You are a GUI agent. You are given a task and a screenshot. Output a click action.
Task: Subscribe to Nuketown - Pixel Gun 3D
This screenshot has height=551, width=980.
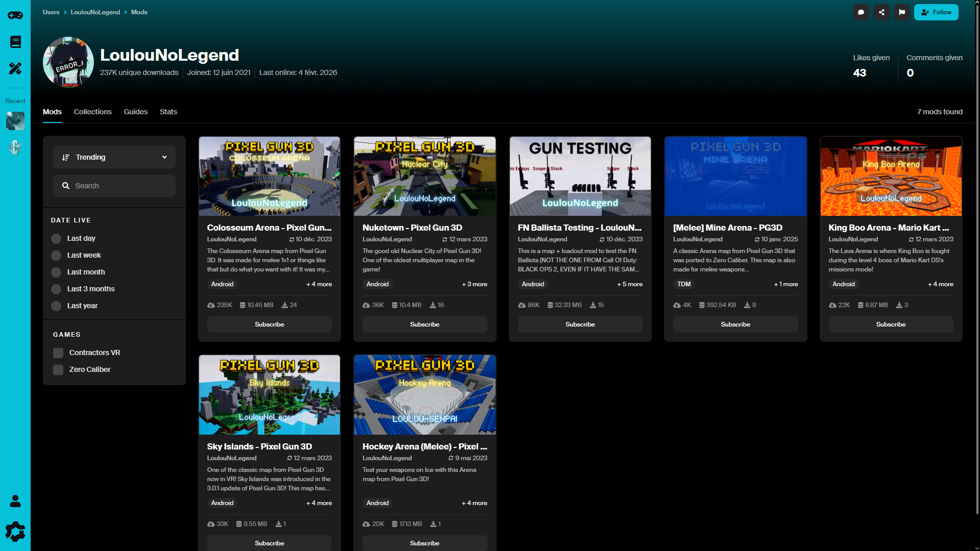(x=425, y=324)
